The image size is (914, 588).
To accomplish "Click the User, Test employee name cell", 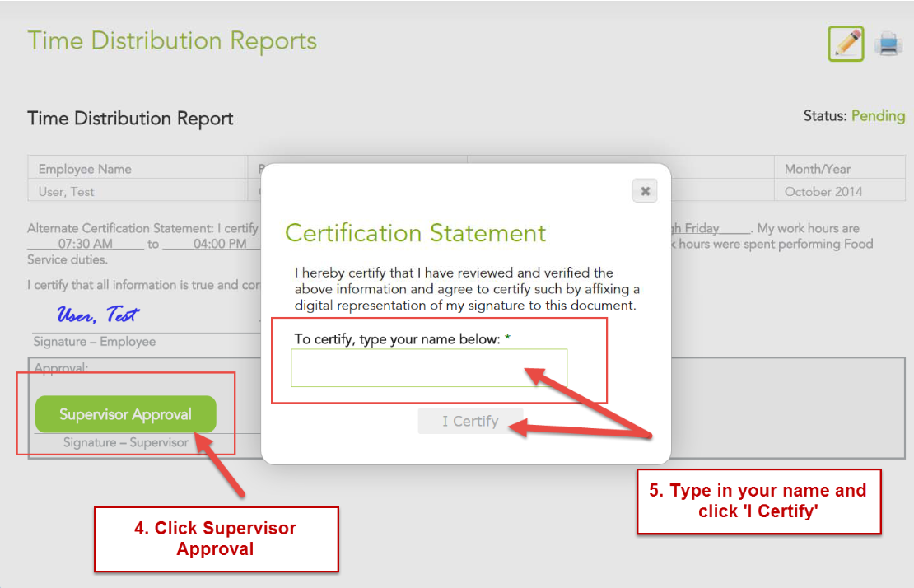I will (67, 191).
